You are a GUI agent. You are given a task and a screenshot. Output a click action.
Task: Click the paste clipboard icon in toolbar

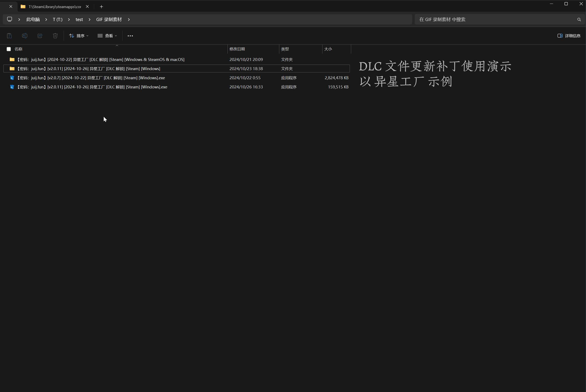9,36
